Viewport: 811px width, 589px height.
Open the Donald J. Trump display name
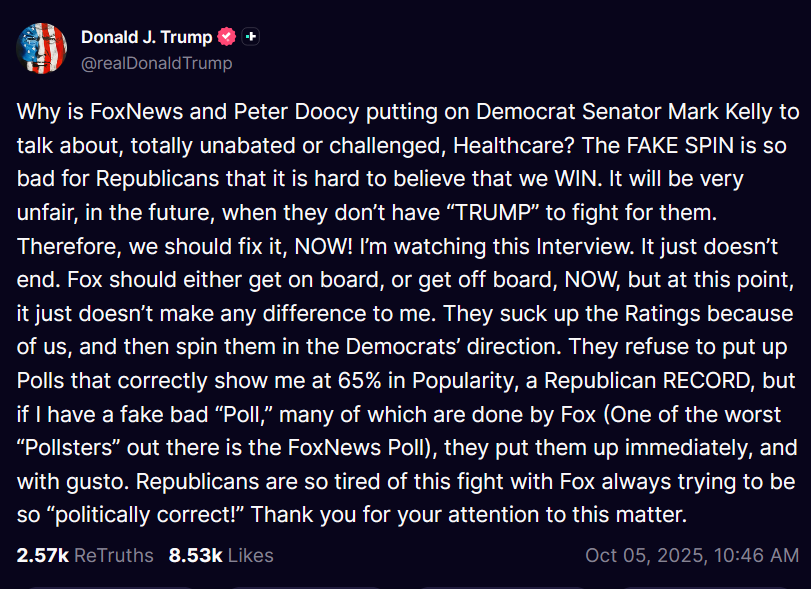pos(146,37)
